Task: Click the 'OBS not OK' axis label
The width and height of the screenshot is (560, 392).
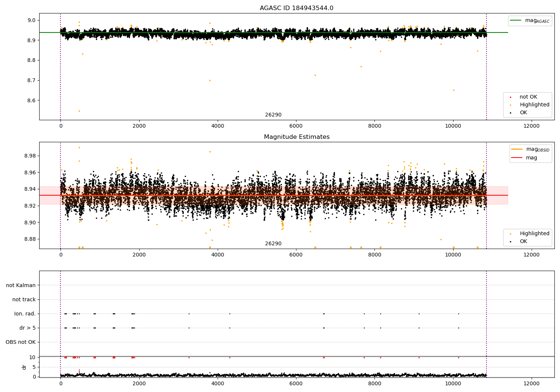Action: coord(21,342)
